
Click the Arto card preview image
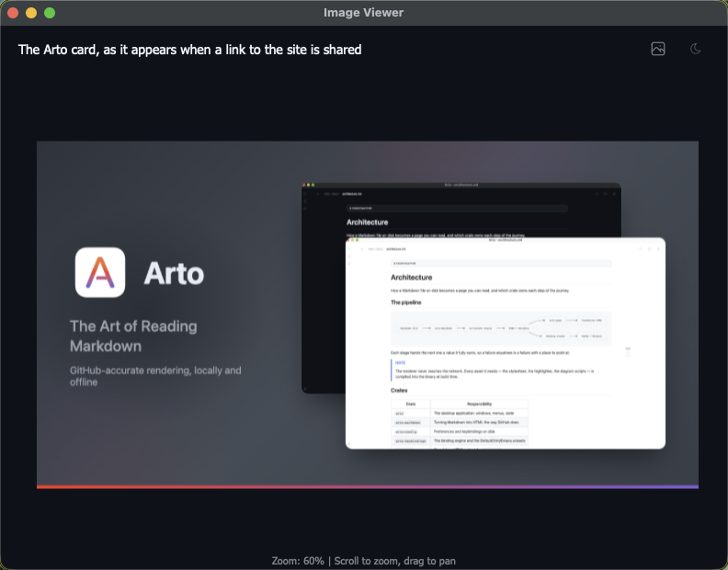pyautogui.click(x=368, y=315)
